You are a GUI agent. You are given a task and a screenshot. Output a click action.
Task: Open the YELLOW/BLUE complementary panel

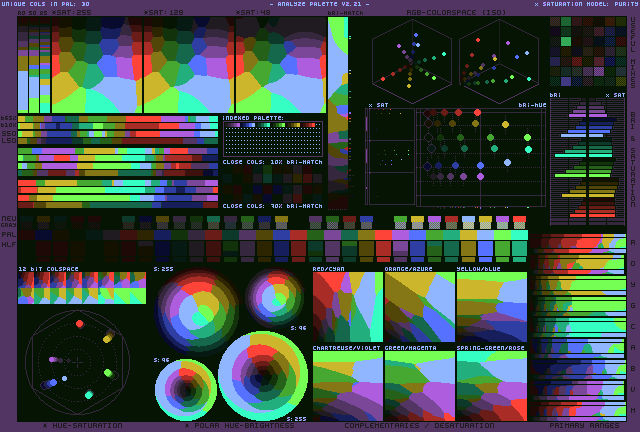pos(491,307)
